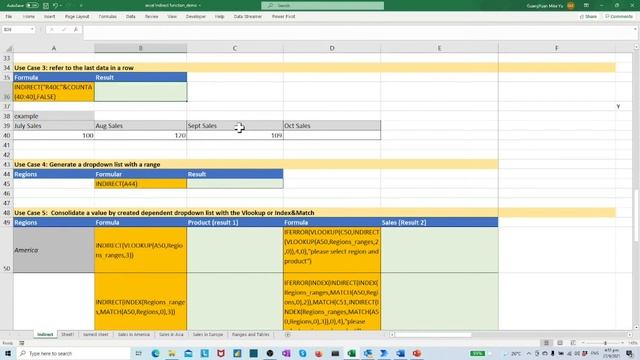Expand the Name Box dropdown arrow

32,30
